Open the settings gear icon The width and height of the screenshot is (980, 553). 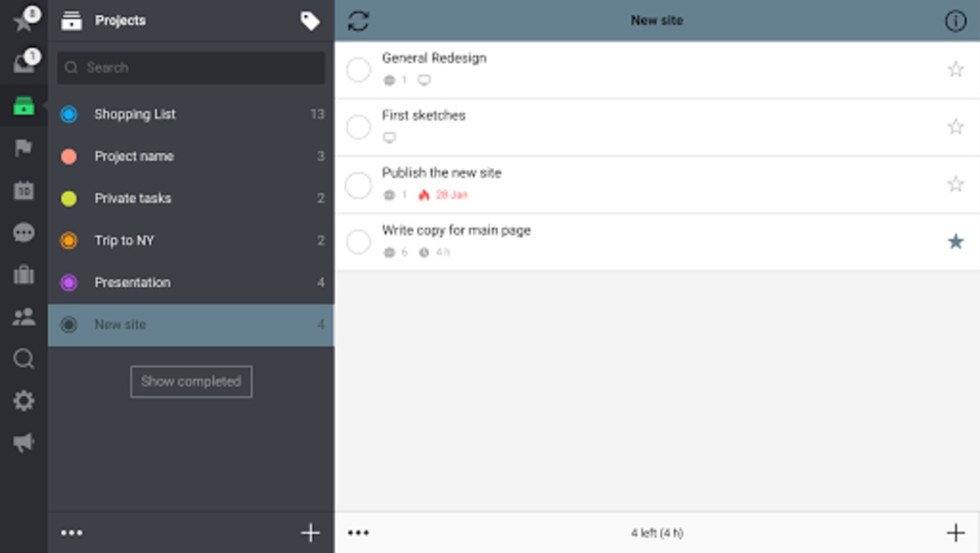[24, 401]
